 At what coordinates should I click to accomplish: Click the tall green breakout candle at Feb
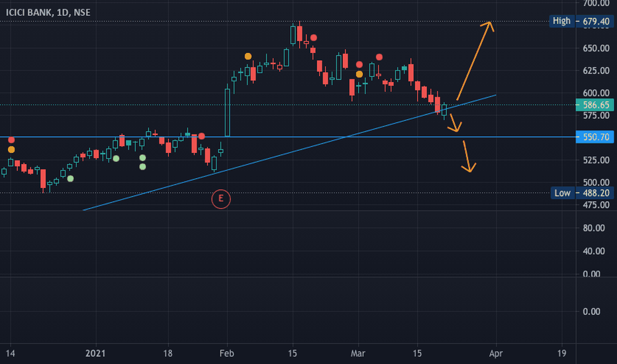pos(228,113)
